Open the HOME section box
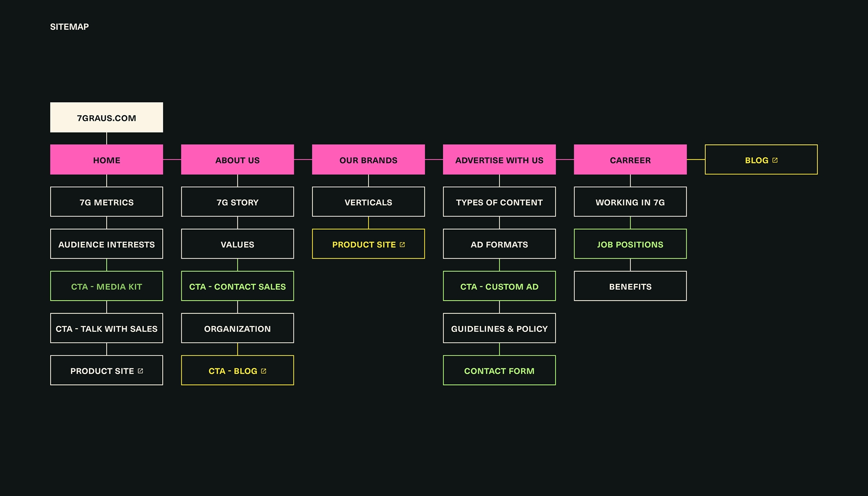This screenshot has width=868, height=496. pyautogui.click(x=107, y=160)
